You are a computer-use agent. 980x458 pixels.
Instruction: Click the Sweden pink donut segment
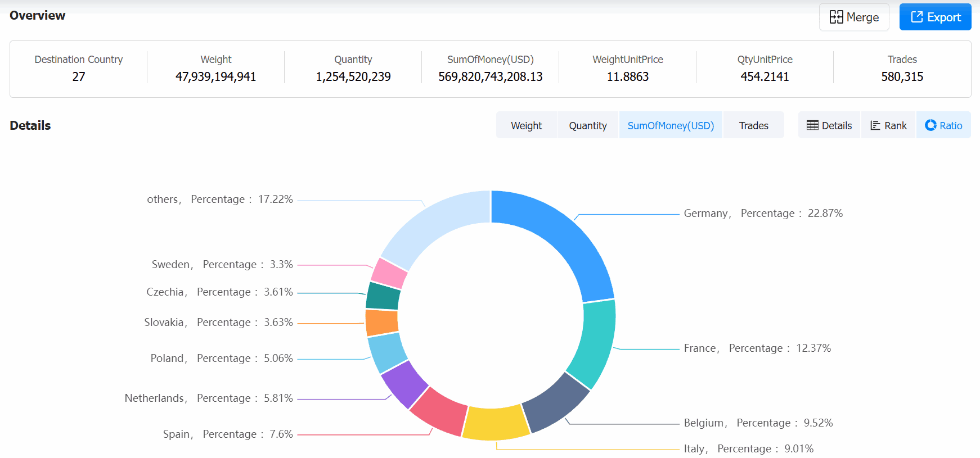[389, 273]
